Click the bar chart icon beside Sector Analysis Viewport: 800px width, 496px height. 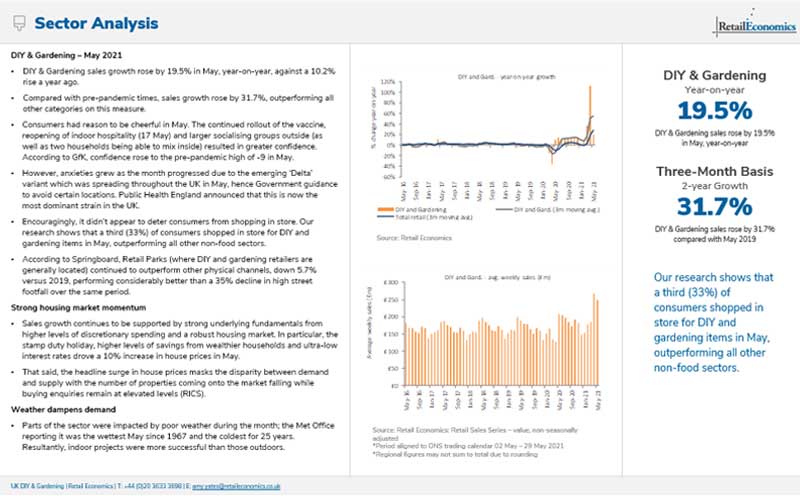16,22
